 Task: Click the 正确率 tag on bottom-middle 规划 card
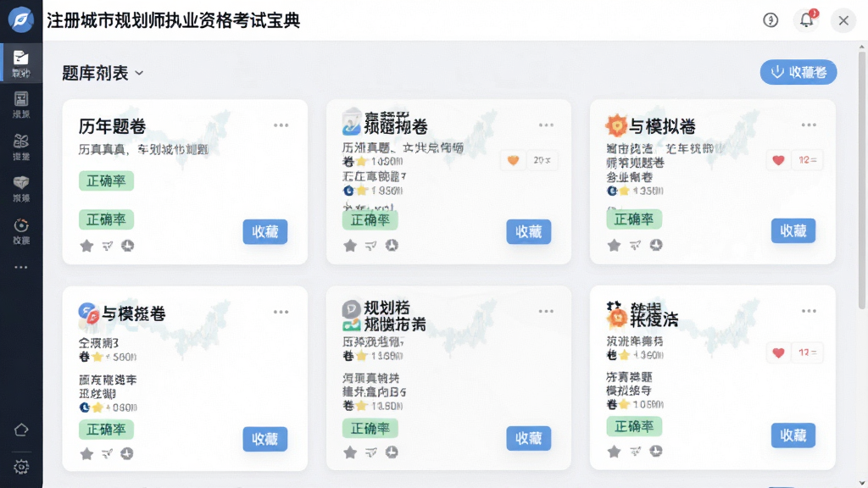(x=370, y=428)
